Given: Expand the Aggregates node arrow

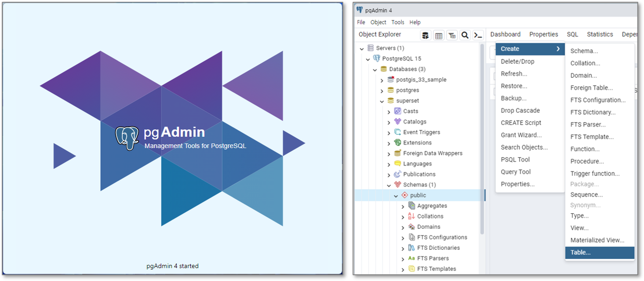Looking at the screenshot, I should coord(403,206).
